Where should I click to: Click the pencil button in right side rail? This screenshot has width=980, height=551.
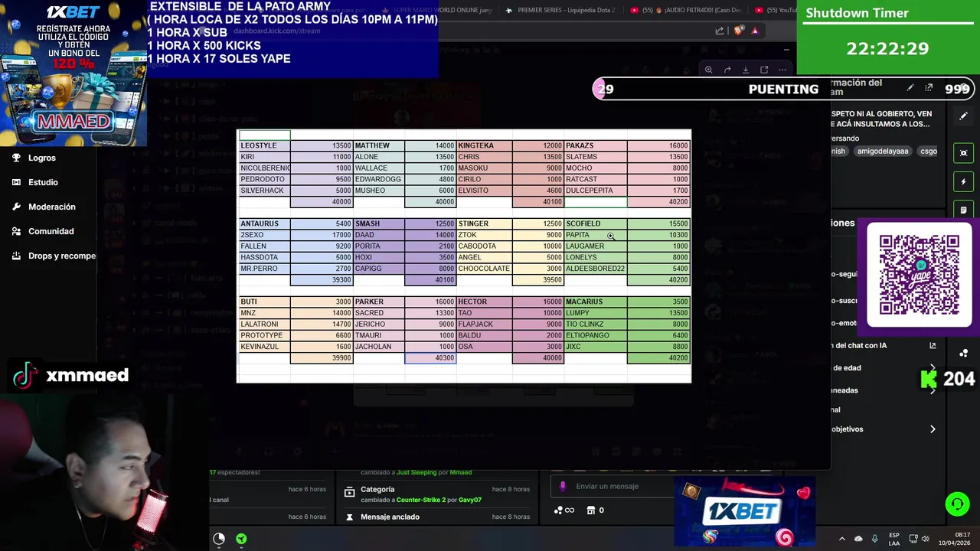click(x=963, y=116)
